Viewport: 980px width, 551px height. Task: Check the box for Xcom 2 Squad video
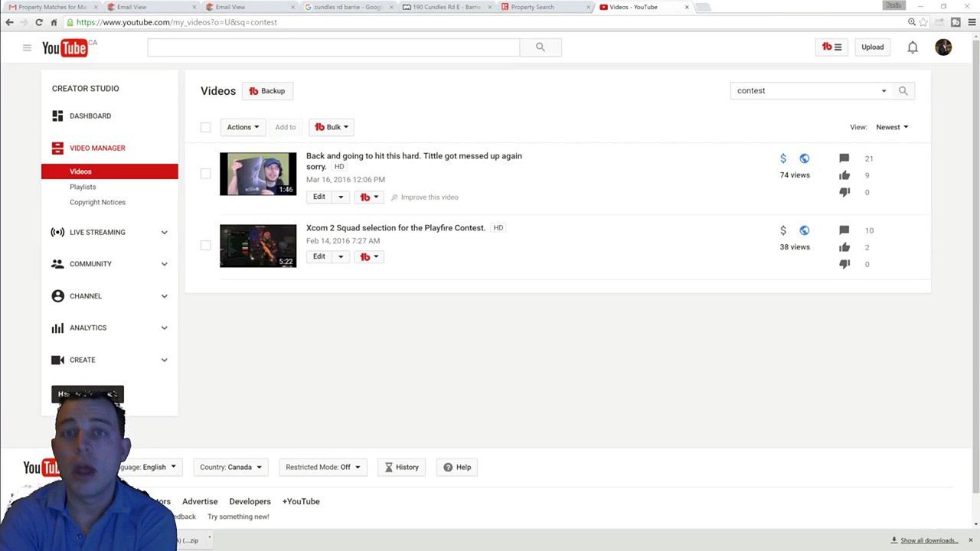(205, 246)
